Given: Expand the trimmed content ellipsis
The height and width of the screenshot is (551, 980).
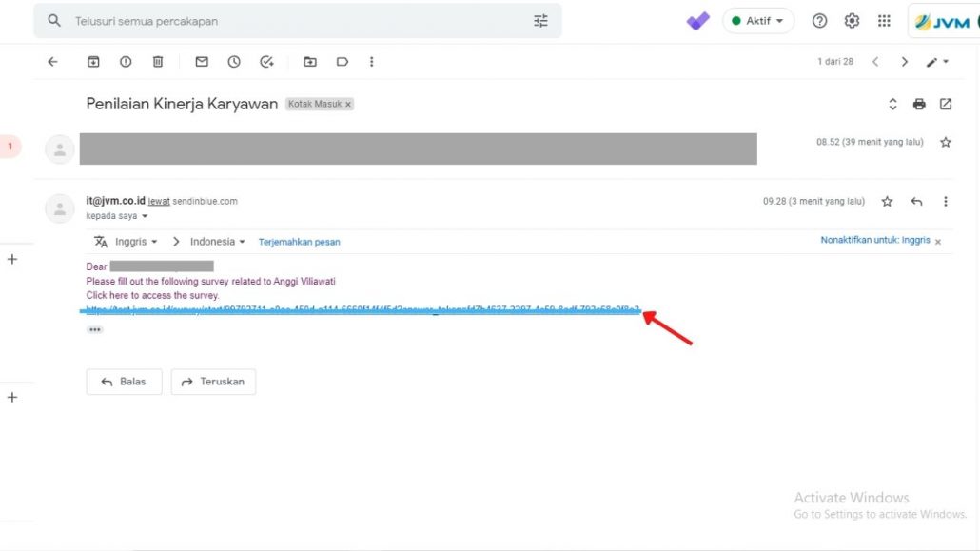Looking at the screenshot, I should point(95,329).
